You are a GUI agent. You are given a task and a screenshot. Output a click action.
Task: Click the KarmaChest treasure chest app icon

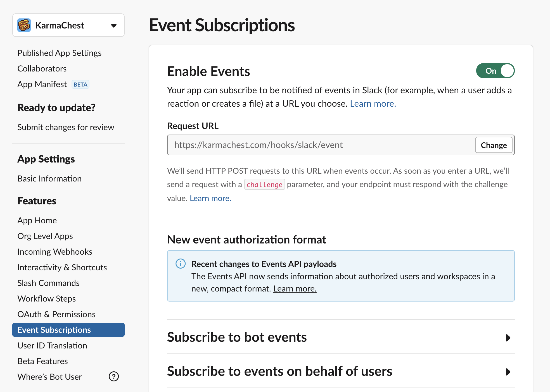click(24, 25)
